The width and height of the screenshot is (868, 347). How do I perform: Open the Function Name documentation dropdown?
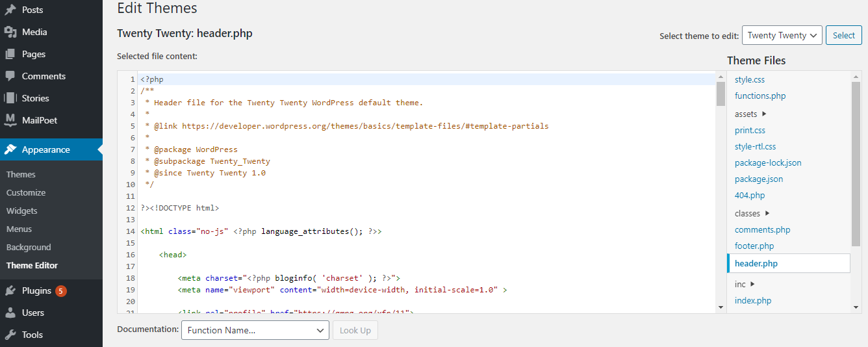point(255,330)
